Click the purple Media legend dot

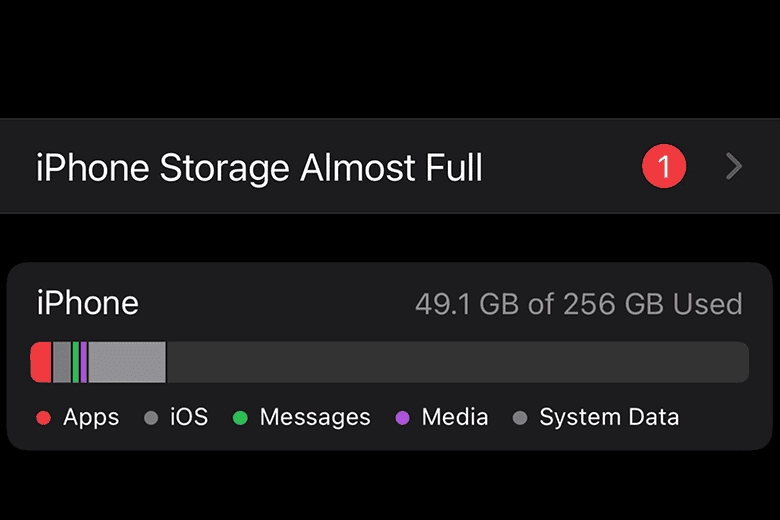pyautogui.click(x=403, y=418)
